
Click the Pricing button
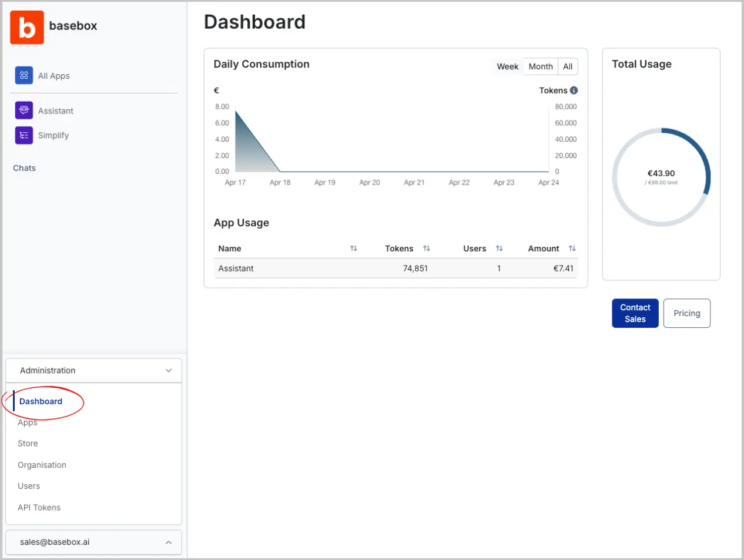click(x=686, y=313)
